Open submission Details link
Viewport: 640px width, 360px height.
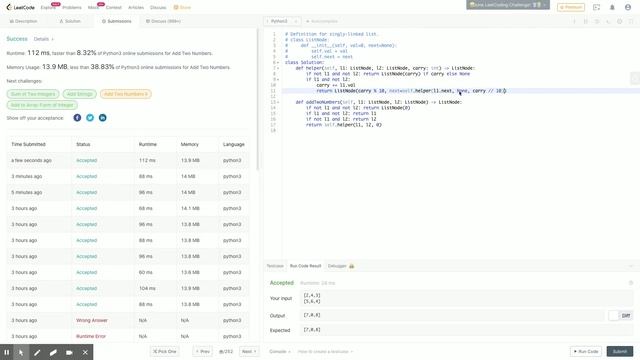click(43, 39)
